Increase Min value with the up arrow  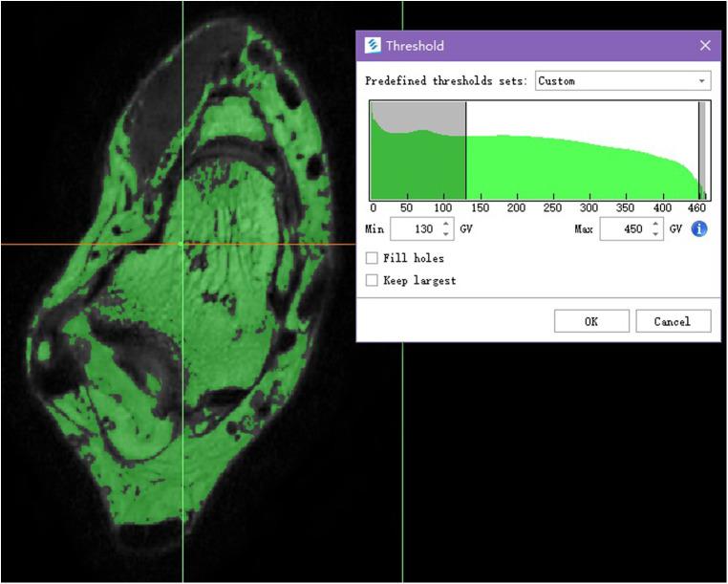point(445,225)
